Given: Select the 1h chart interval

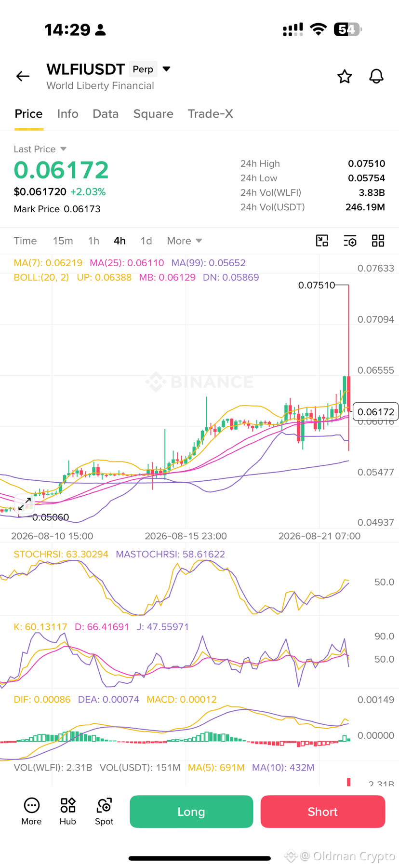Looking at the screenshot, I should pyautogui.click(x=93, y=241).
